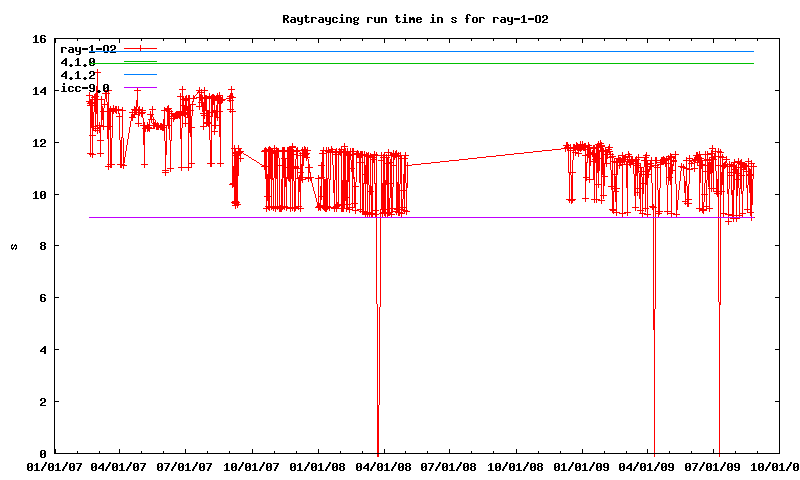
Task: Click the blue line sample beside 4.1.2
Action: [x=140, y=75]
